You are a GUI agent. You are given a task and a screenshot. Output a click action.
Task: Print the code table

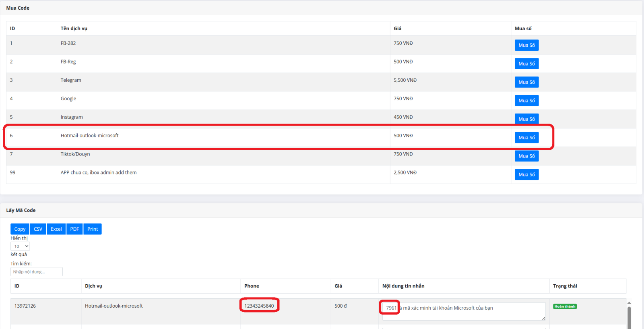[93, 229]
